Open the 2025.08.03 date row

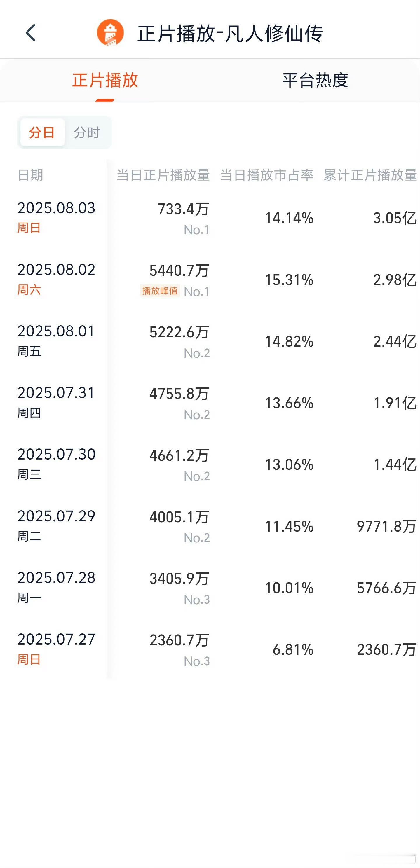click(x=210, y=218)
